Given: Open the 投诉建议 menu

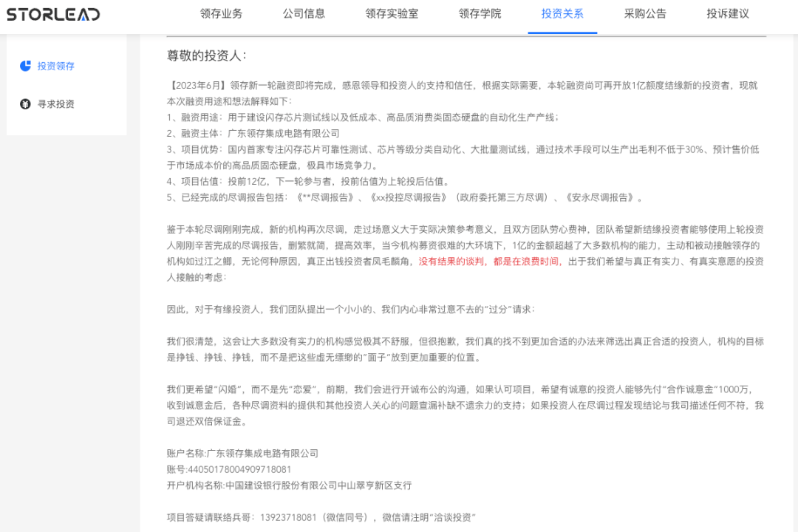Looking at the screenshot, I should click(728, 14).
